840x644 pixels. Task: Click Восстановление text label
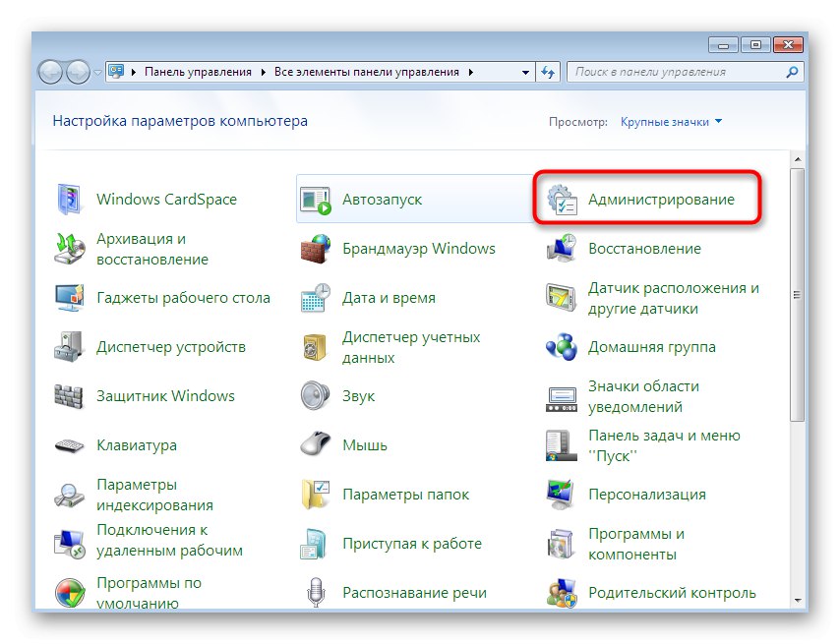point(644,249)
